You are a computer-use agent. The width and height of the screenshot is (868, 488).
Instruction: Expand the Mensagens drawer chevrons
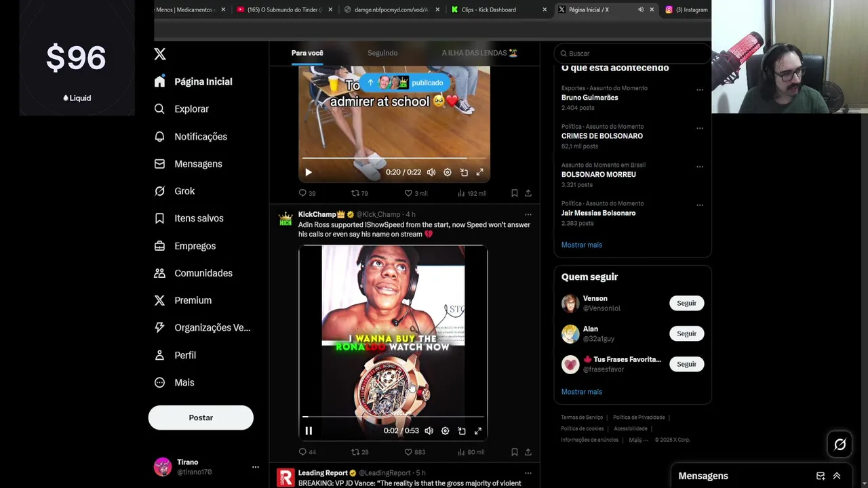(x=837, y=476)
